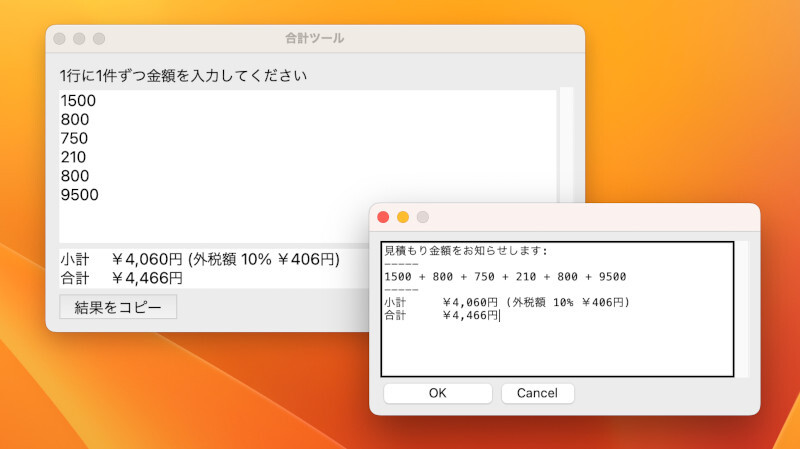Select the 210 entry in the input area
Viewport: 800px width, 449px height.
[73, 157]
